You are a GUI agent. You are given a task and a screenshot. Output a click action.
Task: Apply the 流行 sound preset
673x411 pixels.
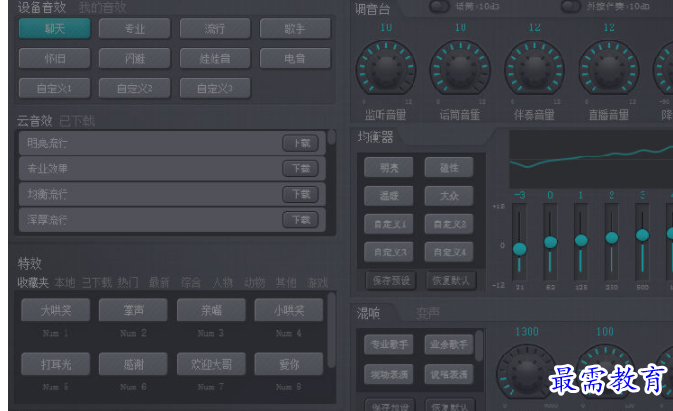click(x=215, y=29)
